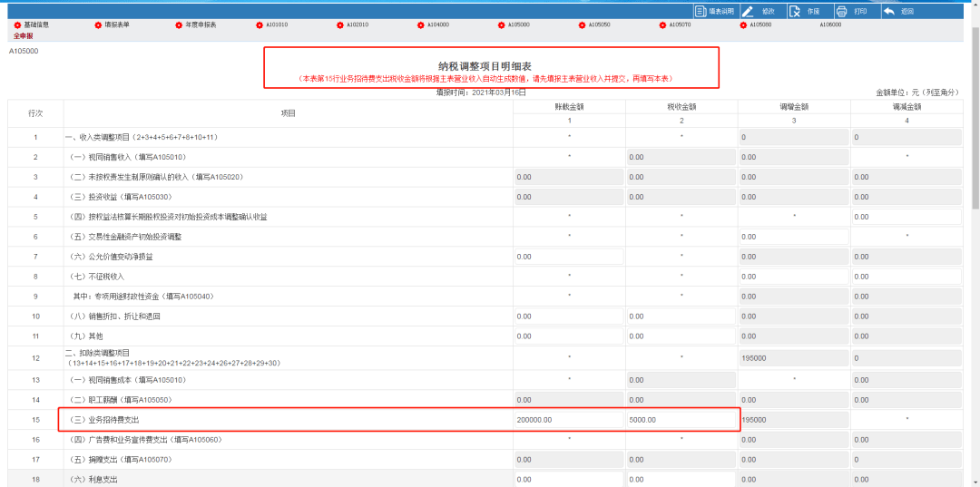Click the 销售折扣、折让和退回 账载金额 input
Image resolution: width=980 pixels, height=487 pixels.
click(568, 317)
